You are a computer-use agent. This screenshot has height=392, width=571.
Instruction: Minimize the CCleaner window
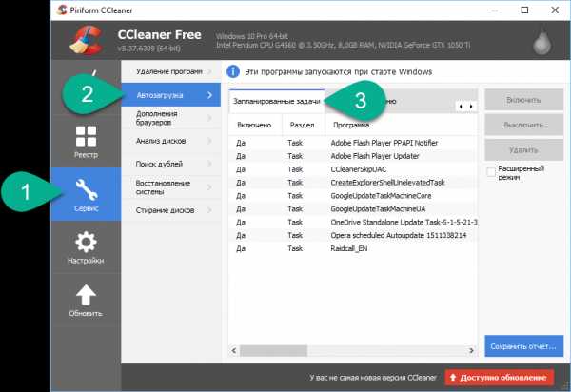click(x=495, y=10)
